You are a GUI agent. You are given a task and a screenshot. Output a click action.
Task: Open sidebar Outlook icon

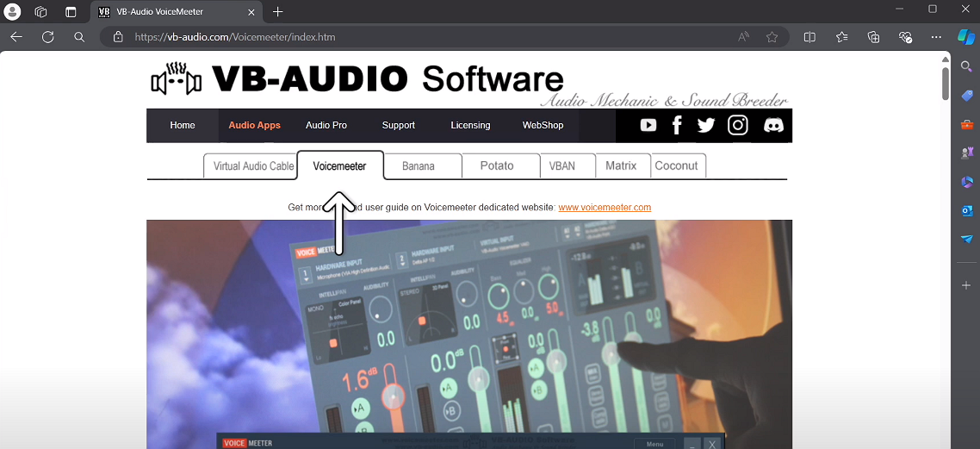coord(967,211)
